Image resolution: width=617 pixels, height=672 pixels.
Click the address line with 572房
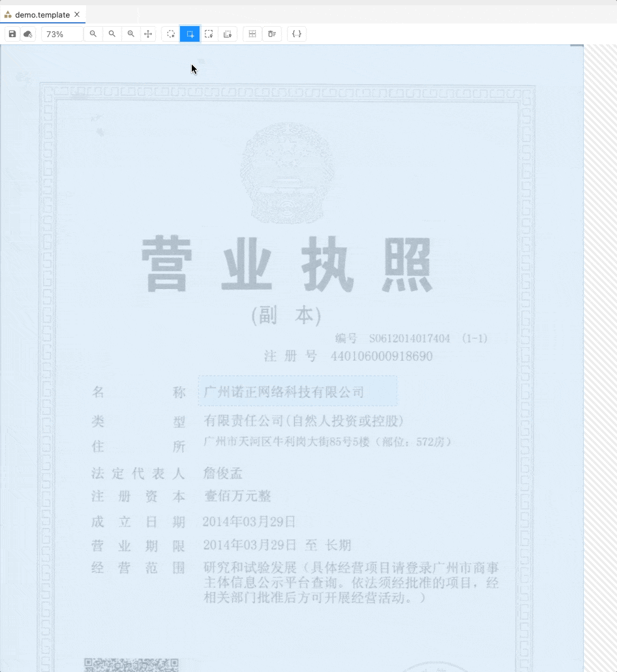point(328,442)
